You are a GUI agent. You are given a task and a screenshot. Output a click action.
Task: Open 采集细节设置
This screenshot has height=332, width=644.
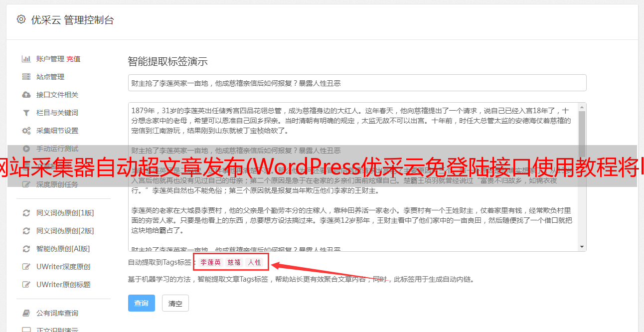[x=57, y=131]
